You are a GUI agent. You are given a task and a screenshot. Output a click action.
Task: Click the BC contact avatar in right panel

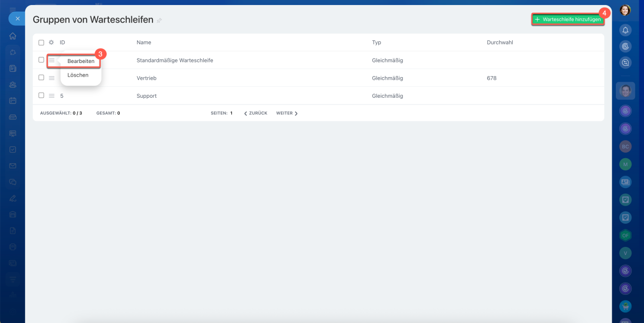(625, 147)
